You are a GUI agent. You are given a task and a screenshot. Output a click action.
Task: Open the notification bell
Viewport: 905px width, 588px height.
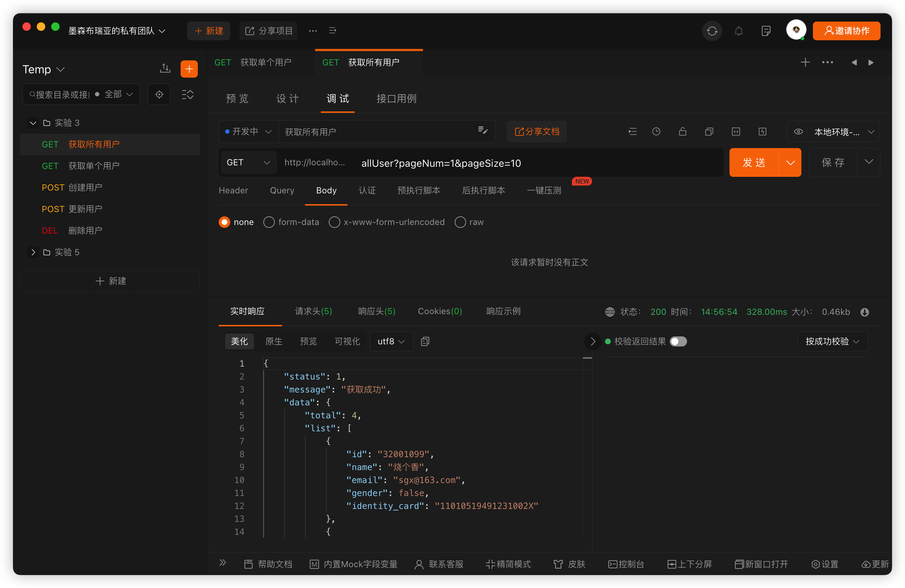click(x=738, y=31)
